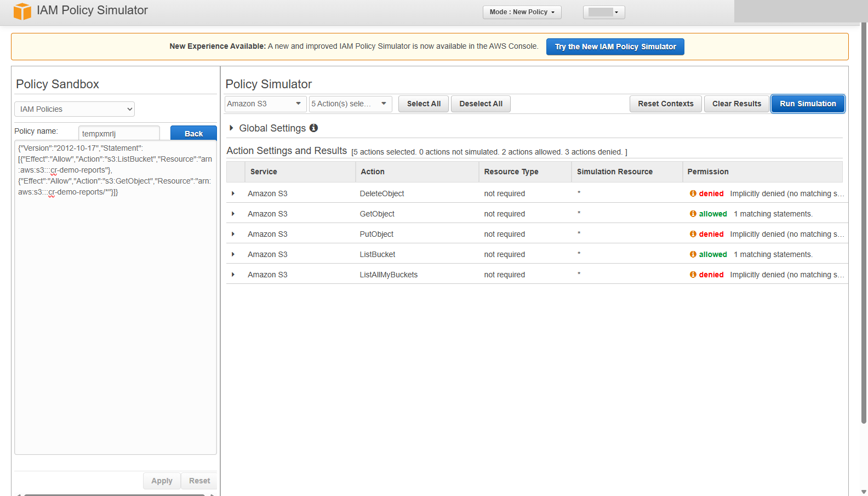Open the Mode: New Policy menu
This screenshot has width=868, height=496.
522,12
